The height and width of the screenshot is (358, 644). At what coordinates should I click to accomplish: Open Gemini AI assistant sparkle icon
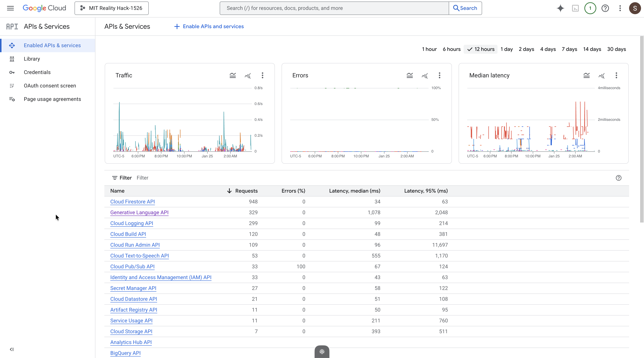tap(560, 8)
